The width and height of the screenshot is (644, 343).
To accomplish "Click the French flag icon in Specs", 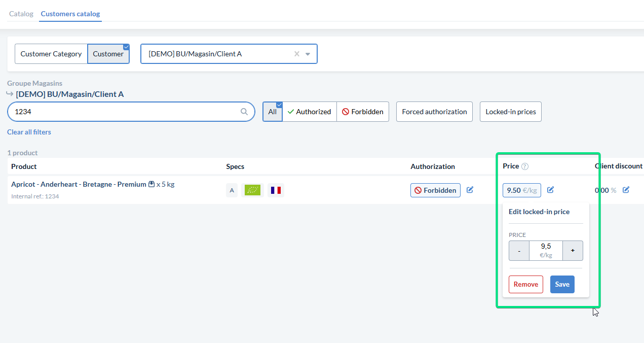I will pos(276,190).
